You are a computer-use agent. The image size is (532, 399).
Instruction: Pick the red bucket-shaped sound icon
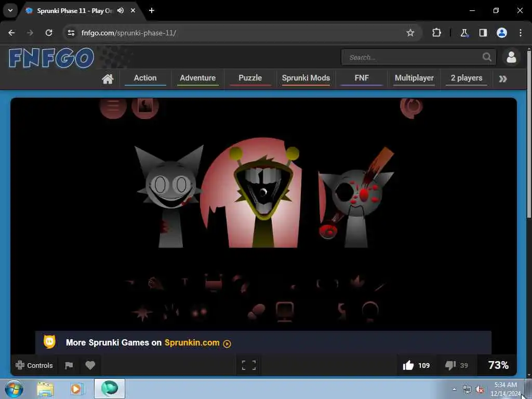click(x=214, y=282)
